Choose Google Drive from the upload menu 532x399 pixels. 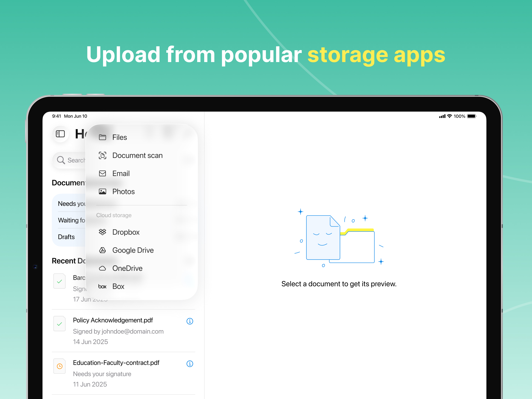click(x=133, y=250)
